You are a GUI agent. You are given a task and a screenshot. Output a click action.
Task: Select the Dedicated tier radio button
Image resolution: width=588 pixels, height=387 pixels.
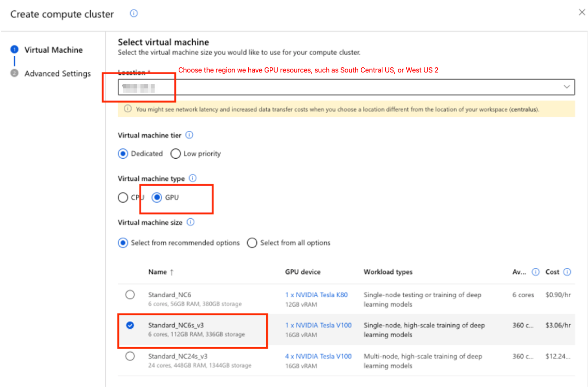tap(123, 154)
